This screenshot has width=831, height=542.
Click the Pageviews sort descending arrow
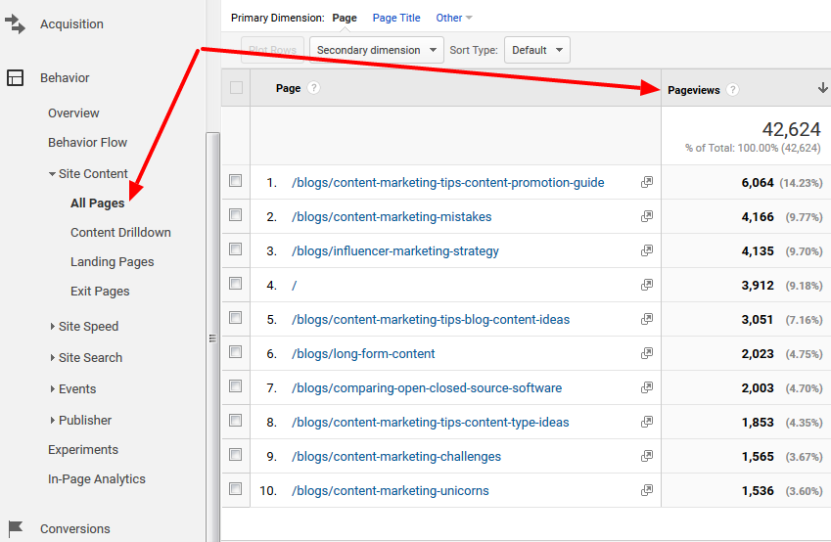point(823,88)
